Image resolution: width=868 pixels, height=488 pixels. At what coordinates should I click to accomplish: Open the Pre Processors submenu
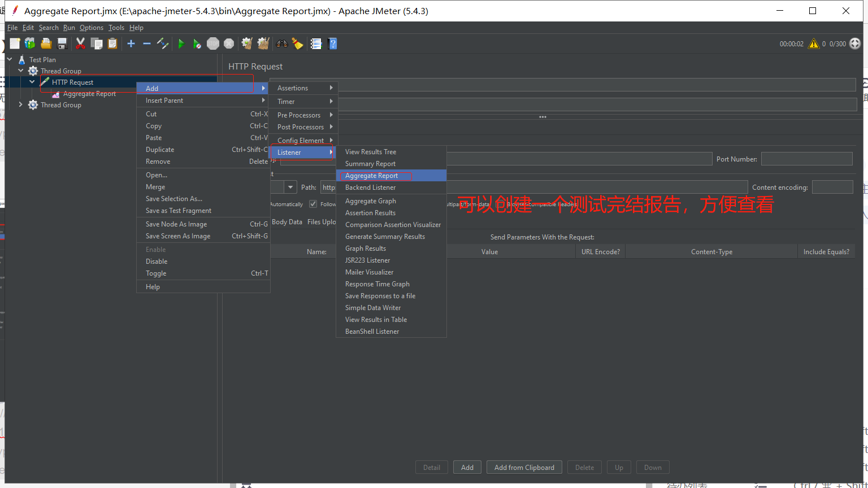304,115
